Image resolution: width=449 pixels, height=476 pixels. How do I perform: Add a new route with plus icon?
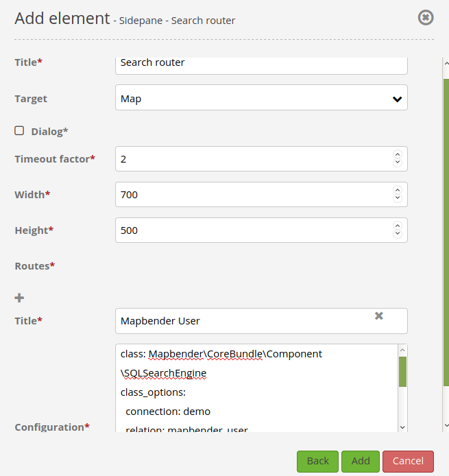(19, 298)
